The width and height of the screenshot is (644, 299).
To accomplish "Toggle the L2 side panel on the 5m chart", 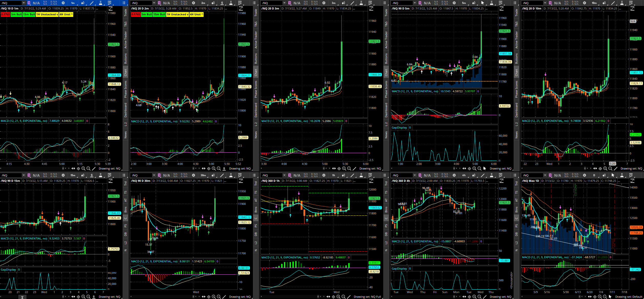I will point(516,124).
